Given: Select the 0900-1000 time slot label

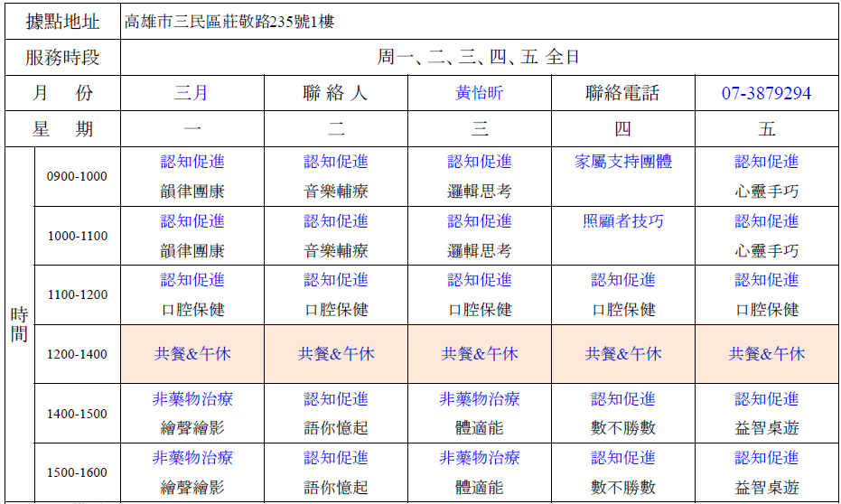Looking at the screenshot, I should point(77,176).
